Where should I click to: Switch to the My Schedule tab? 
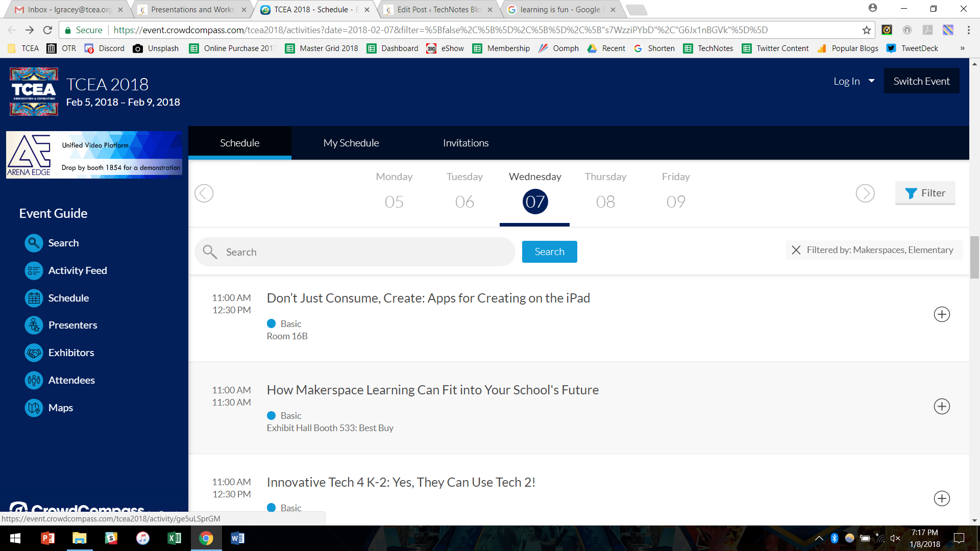(x=351, y=143)
